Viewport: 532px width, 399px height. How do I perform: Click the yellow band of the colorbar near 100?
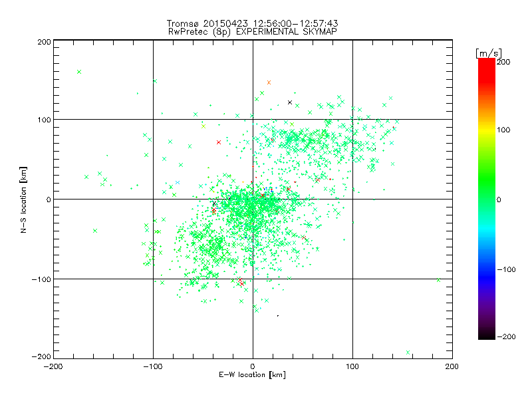coord(487,130)
